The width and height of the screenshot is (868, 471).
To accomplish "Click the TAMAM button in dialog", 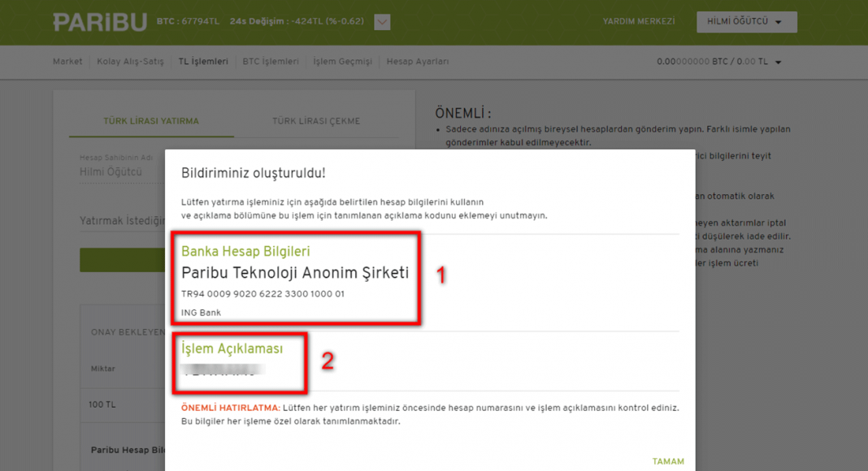I will (668, 461).
